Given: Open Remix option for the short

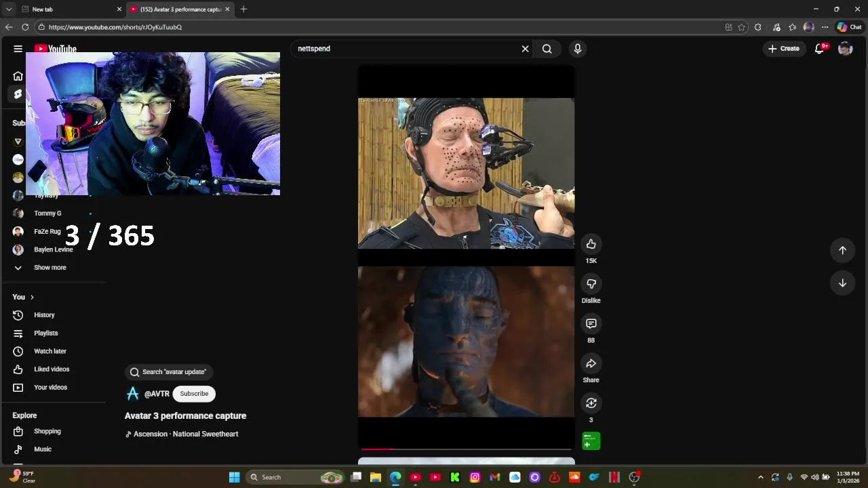Looking at the screenshot, I should point(591,403).
